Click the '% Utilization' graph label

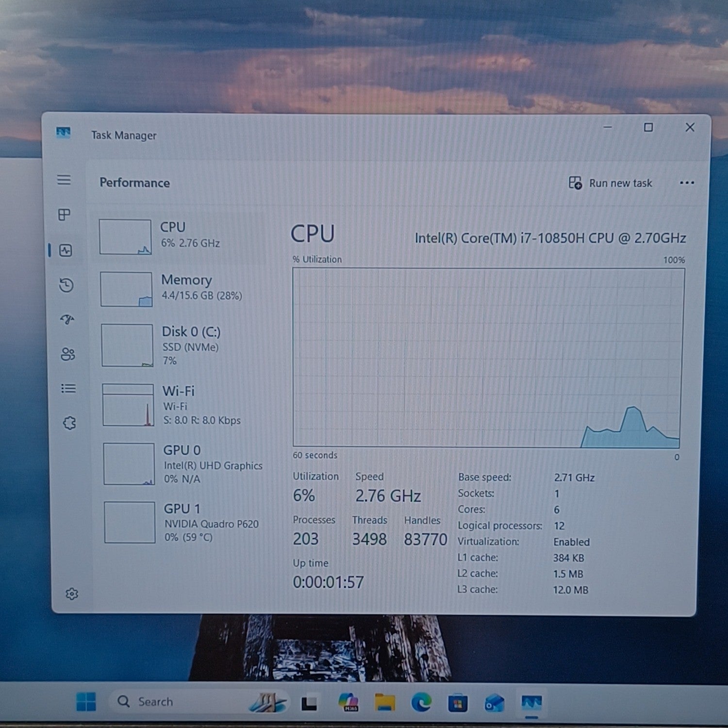[317, 259]
